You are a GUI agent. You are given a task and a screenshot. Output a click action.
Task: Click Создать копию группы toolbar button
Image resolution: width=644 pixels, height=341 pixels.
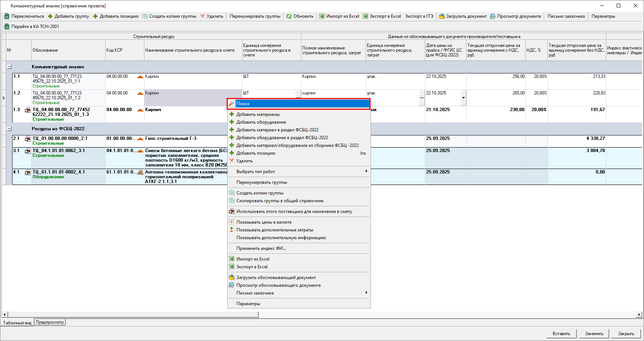coord(169,16)
